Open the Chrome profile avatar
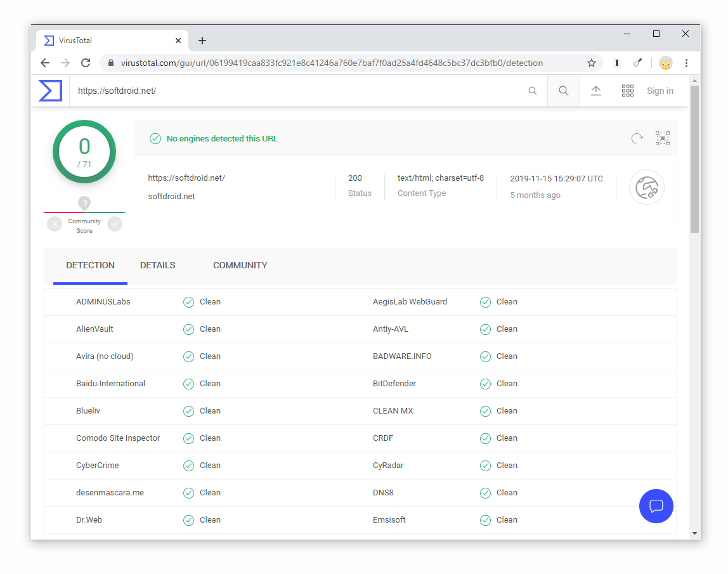728x574 pixels. point(666,63)
